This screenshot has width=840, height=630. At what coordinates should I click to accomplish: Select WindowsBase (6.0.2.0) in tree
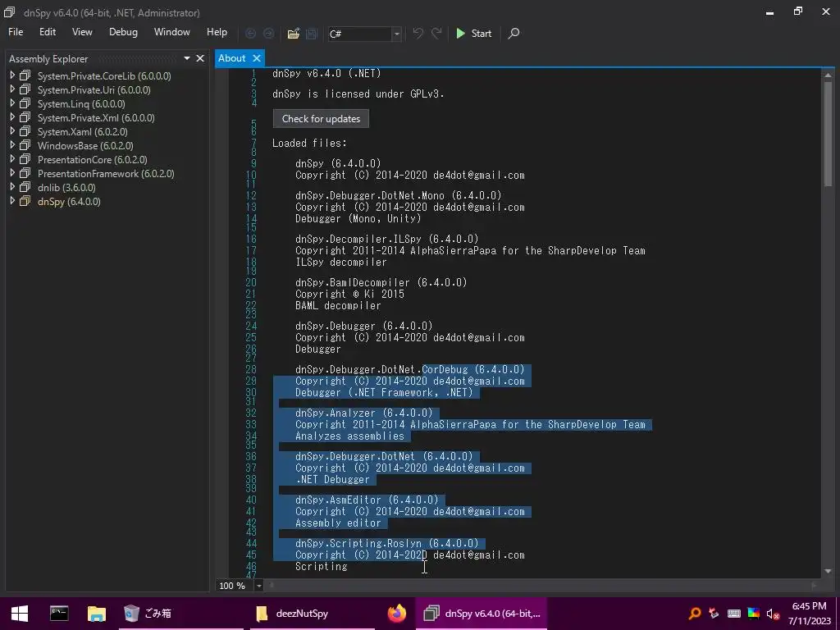coord(85,146)
